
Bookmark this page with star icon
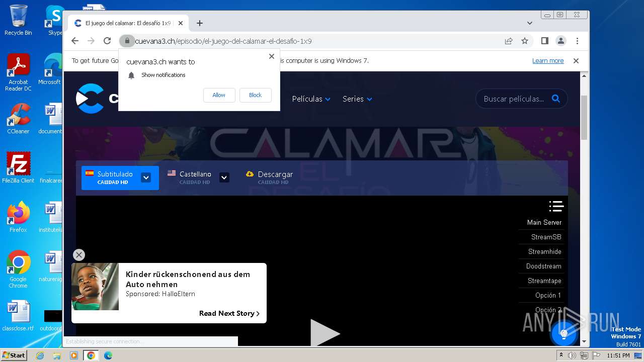pyautogui.click(x=525, y=41)
